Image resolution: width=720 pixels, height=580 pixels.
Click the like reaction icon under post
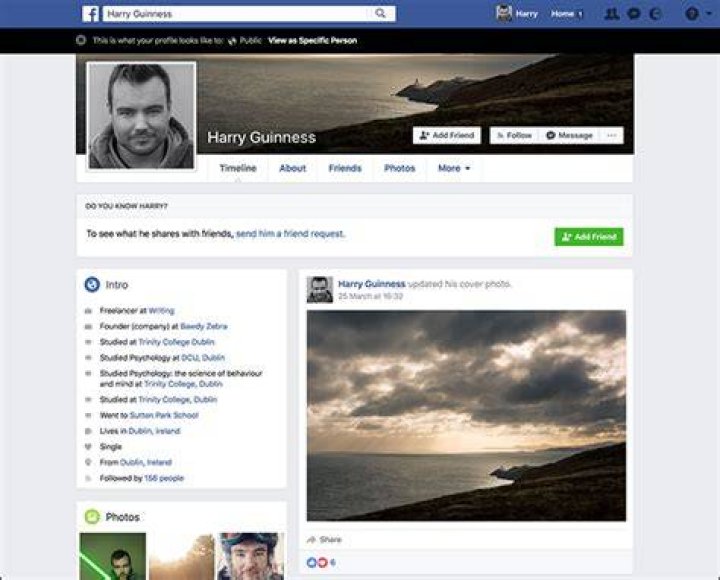[311, 562]
